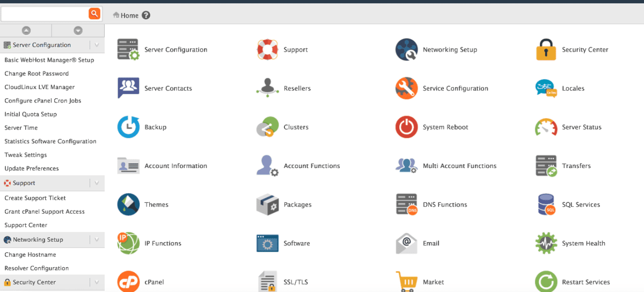Click the Create Support Ticket link
Screen dimensions: 644x292
click(x=36, y=198)
